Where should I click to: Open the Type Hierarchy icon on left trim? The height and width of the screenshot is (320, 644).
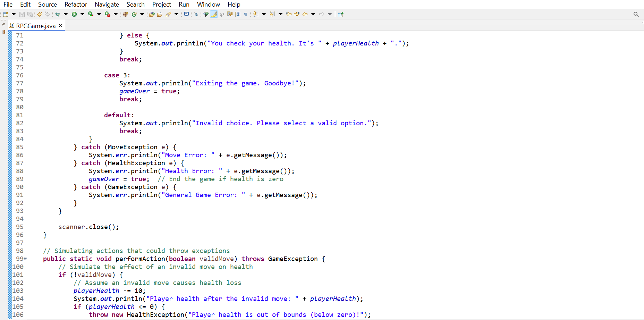click(x=3, y=32)
